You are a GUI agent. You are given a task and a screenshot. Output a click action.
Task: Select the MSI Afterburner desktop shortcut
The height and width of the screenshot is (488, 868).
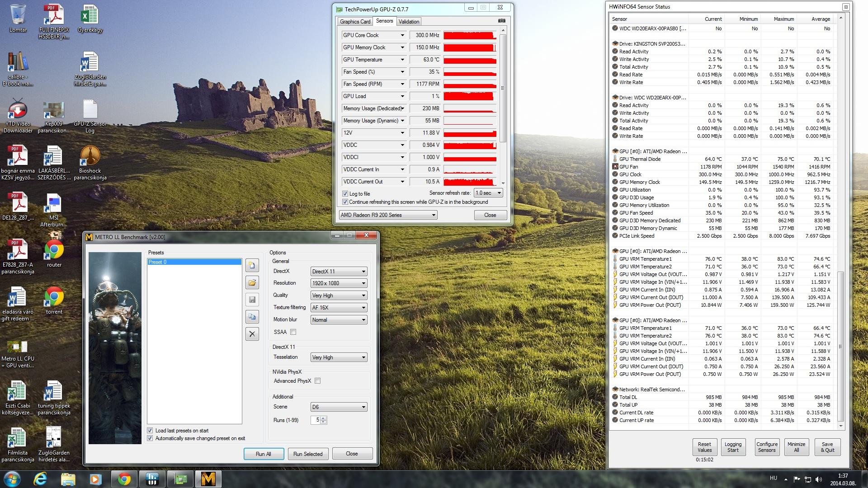tap(54, 210)
